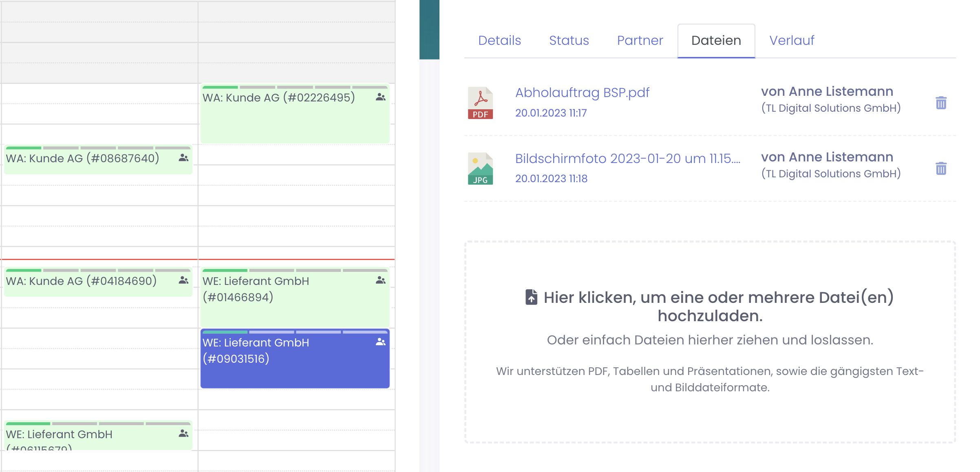Image resolution: width=980 pixels, height=472 pixels.
Task: Click the JPG image file icon
Action: coord(480,168)
